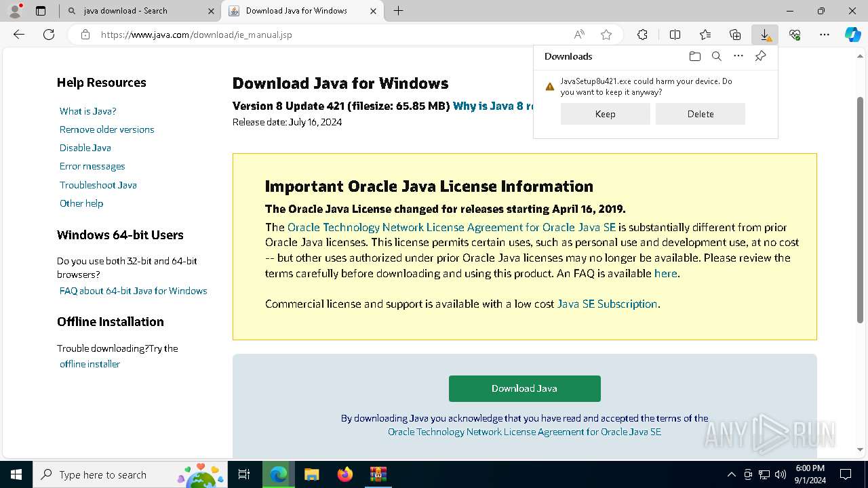Open the Windows Start menu
The image size is (868, 488).
(16, 474)
